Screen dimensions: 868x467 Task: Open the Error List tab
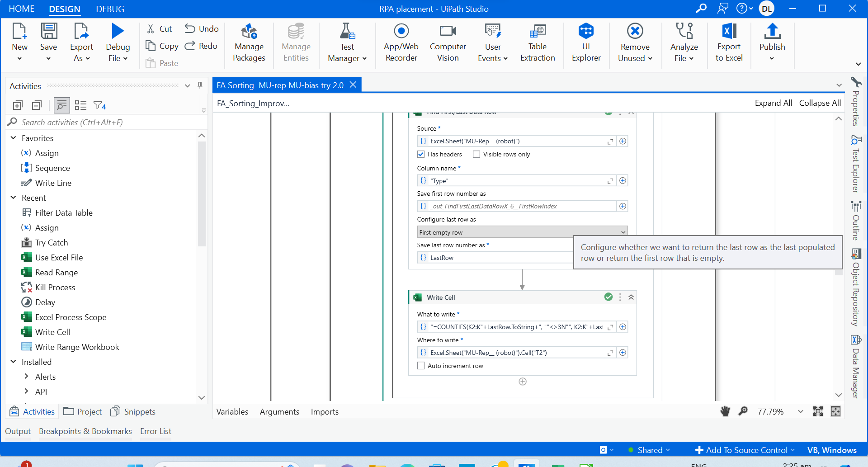(x=156, y=431)
